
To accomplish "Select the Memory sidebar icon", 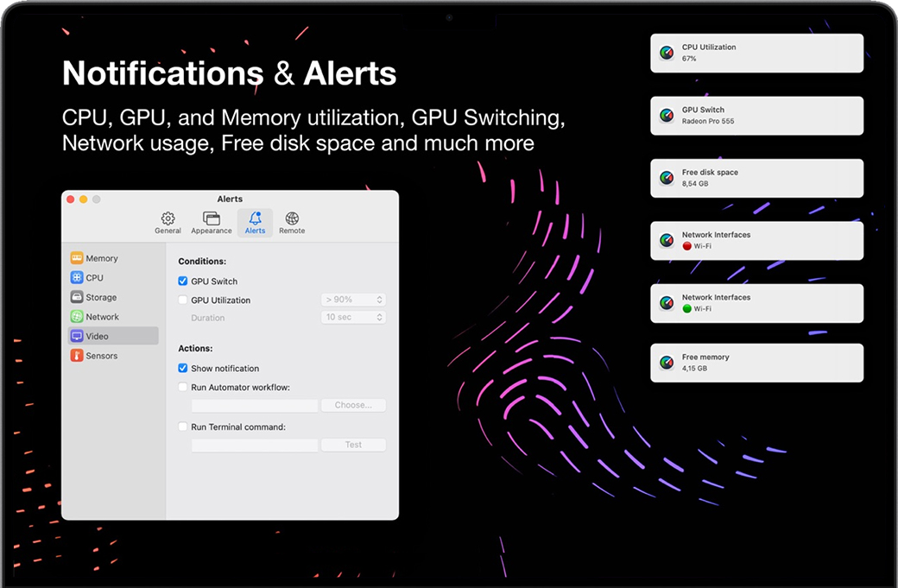I will tap(77, 258).
